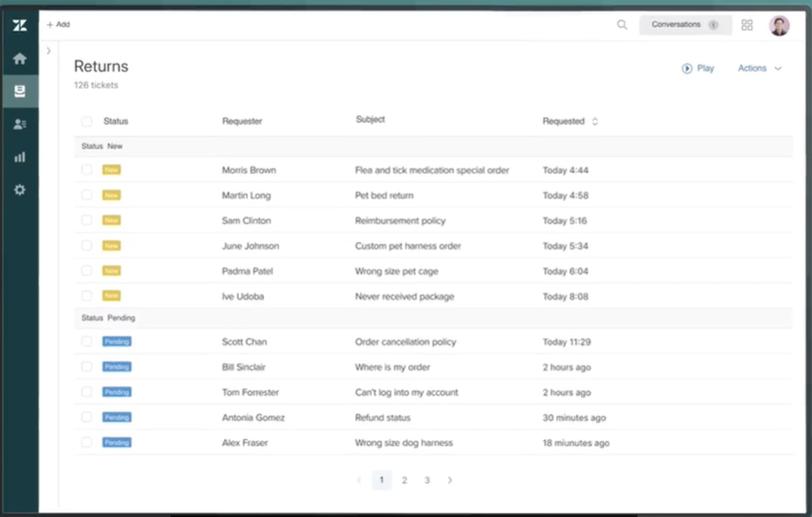Click the Zendesk logo icon

coord(19,26)
